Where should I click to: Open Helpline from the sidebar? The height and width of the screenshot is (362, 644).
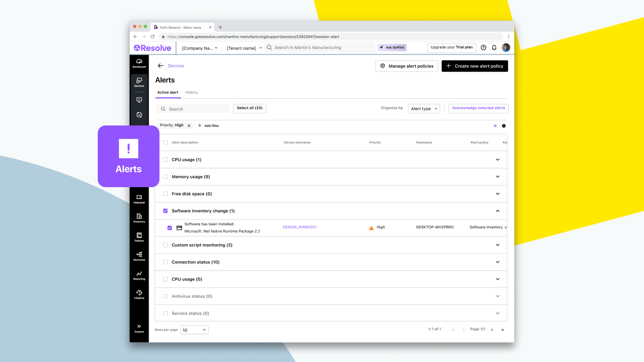pyautogui.click(x=139, y=294)
